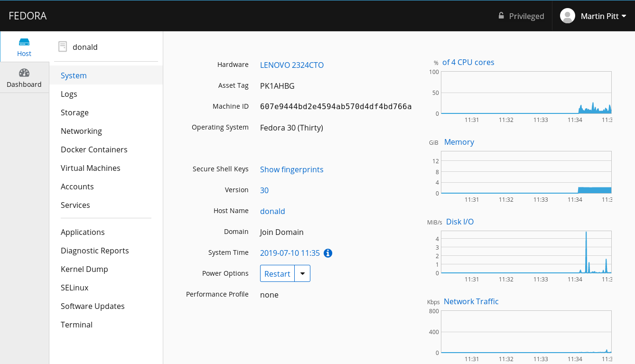The image size is (635, 364).
Task: Click the Memory usage graph area
Action: (526, 172)
